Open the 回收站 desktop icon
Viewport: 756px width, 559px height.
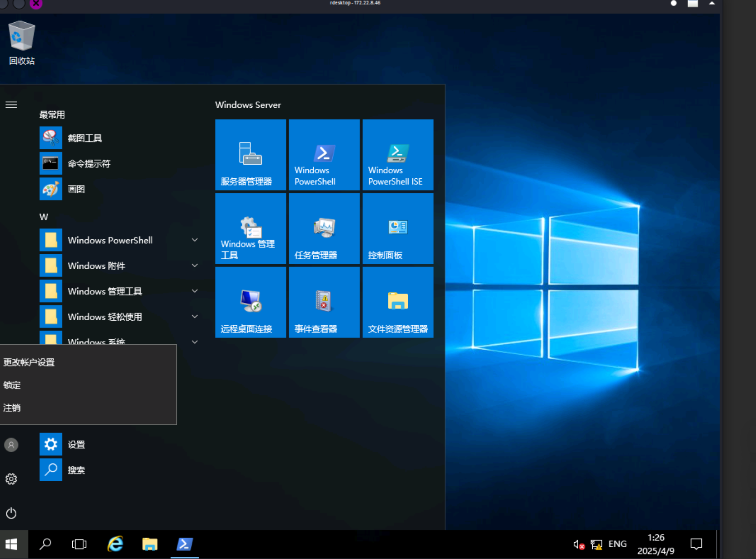21,43
